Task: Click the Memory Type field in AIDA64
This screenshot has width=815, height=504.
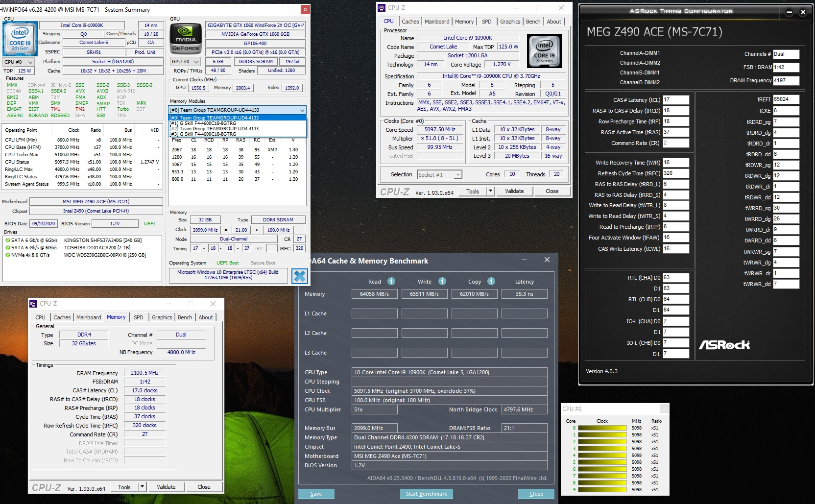Action: (x=449, y=437)
